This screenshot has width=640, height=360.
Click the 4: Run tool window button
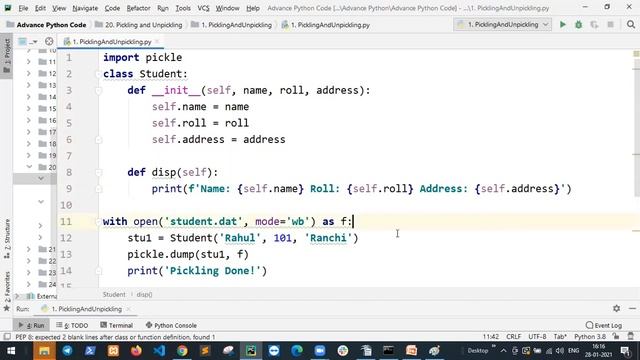coord(31,325)
